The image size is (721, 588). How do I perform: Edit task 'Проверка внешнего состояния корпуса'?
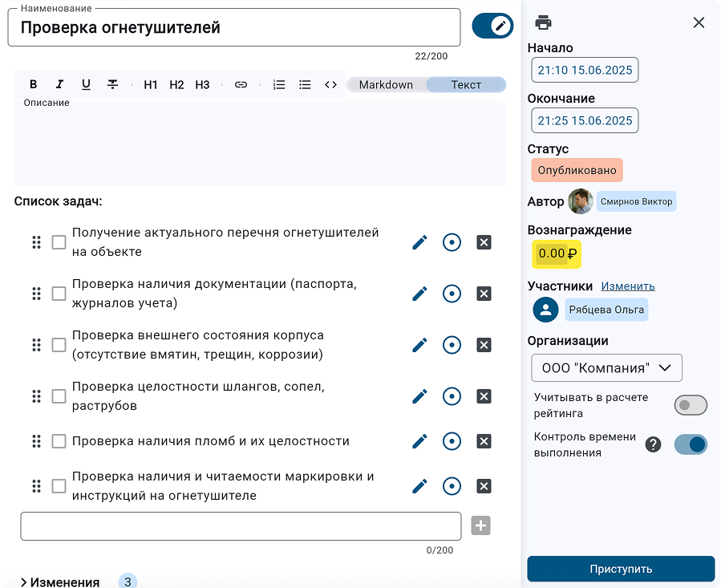pyautogui.click(x=419, y=345)
